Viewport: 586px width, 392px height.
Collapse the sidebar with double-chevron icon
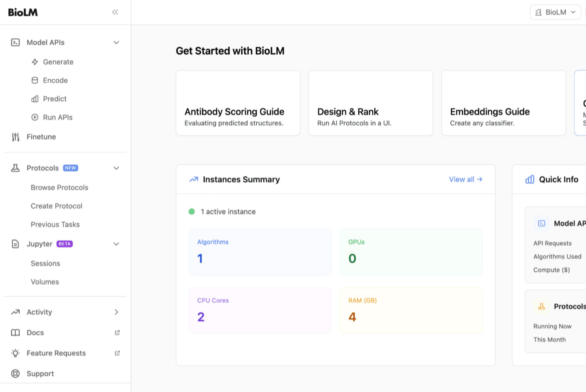point(115,12)
